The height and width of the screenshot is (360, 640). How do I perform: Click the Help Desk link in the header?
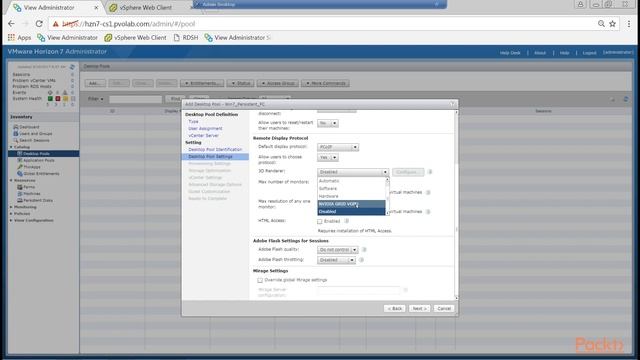[510, 53]
